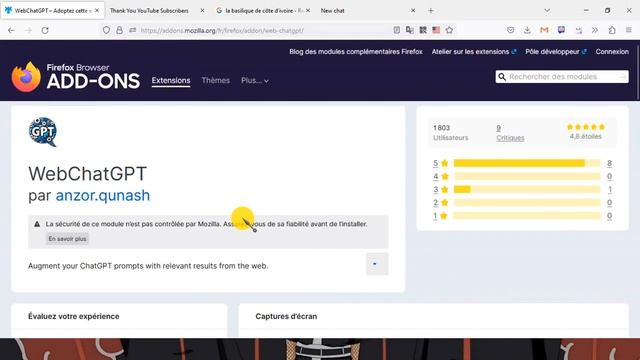Open the Thèmes section

coord(216,80)
